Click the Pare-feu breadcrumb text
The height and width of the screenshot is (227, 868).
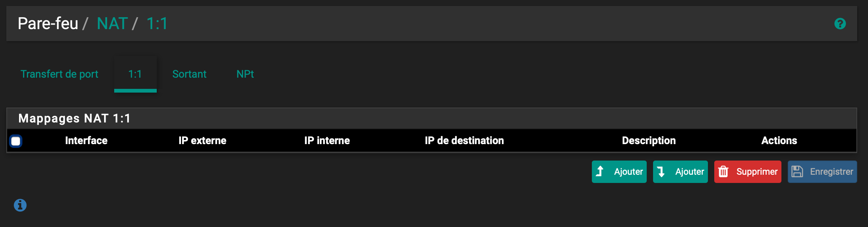(48, 24)
